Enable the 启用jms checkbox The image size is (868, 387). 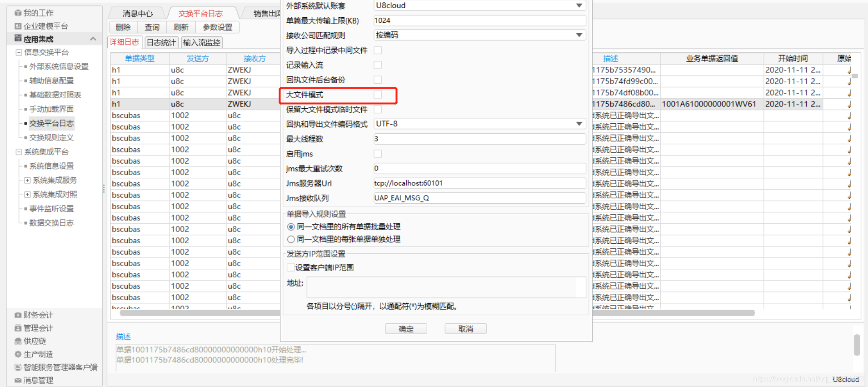pos(378,154)
